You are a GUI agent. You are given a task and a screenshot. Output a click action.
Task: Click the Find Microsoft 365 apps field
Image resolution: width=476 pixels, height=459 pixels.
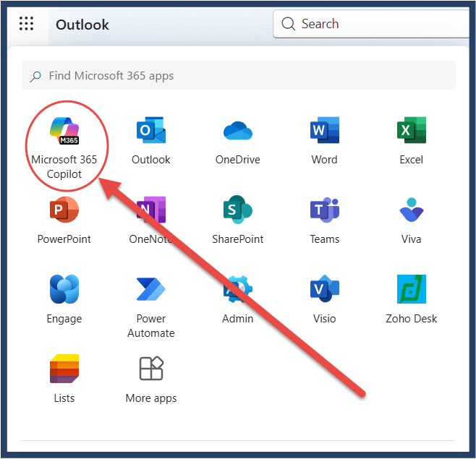[x=238, y=75]
